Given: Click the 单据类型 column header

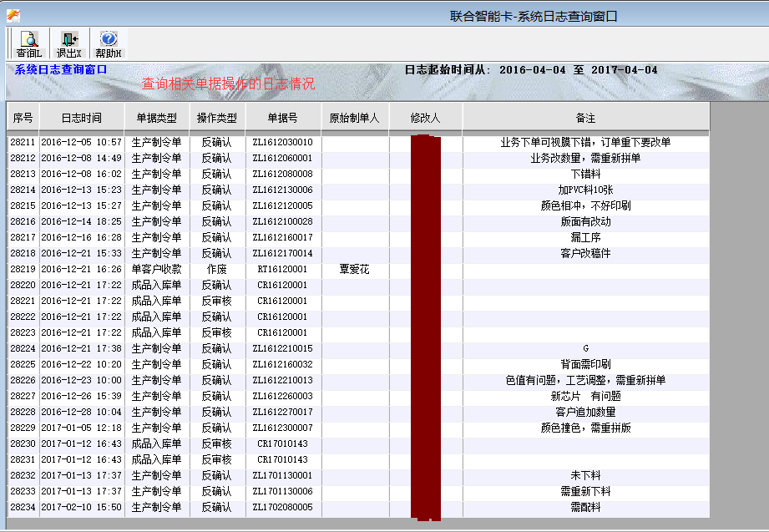Looking at the screenshot, I should pyautogui.click(x=157, y=118).
